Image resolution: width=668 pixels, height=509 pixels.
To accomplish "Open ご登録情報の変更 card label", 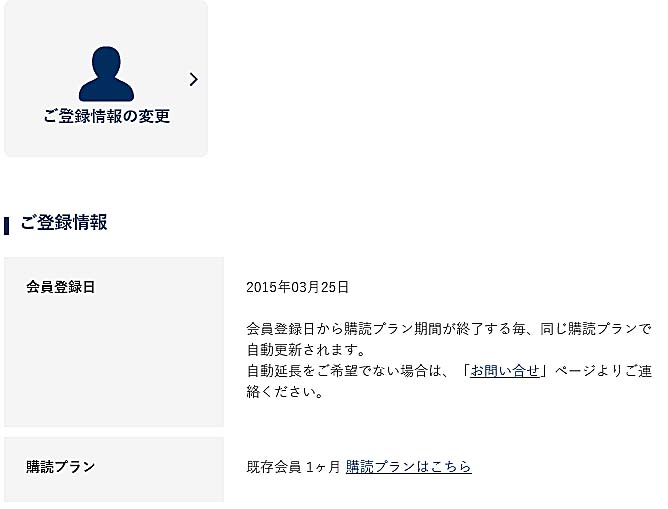I will (x=107, y=116).
